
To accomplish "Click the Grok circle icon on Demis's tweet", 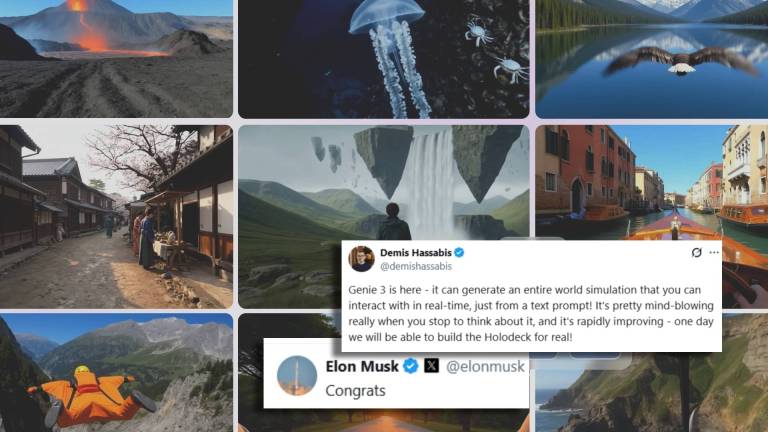I will tap(696, 253).
